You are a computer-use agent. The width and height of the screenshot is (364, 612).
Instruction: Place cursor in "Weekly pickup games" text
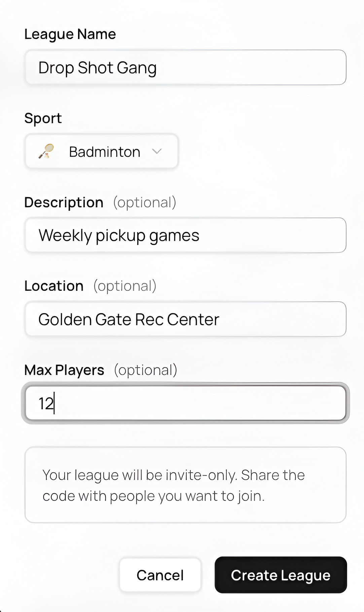[x=119, y=235]
